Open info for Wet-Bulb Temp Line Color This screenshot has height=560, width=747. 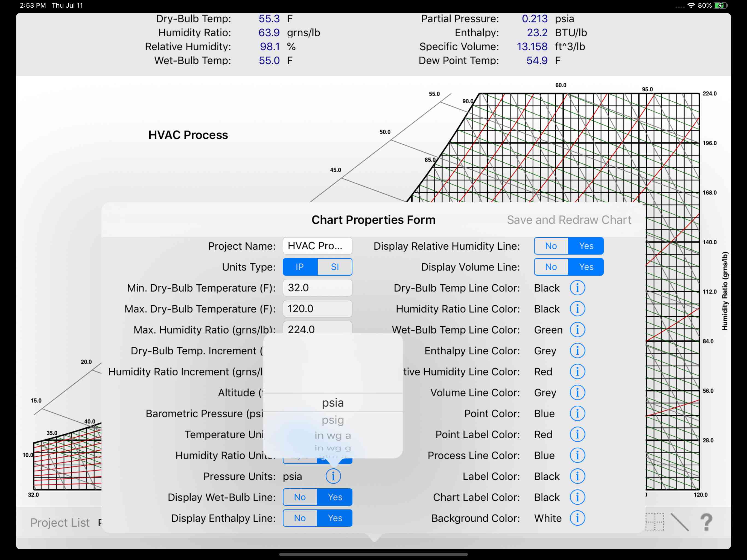coord(577,330)
